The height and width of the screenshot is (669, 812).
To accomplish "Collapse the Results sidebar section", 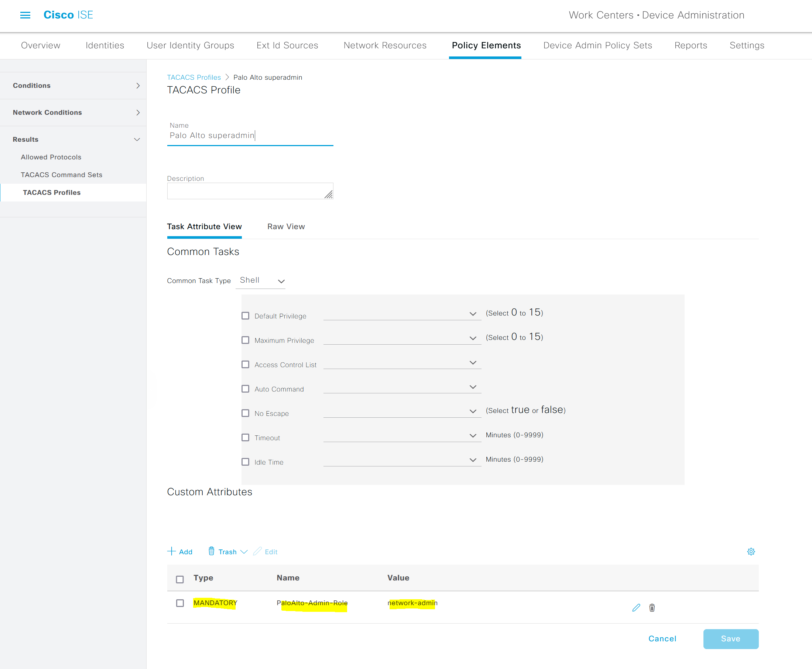I will (x=73, y=139).
